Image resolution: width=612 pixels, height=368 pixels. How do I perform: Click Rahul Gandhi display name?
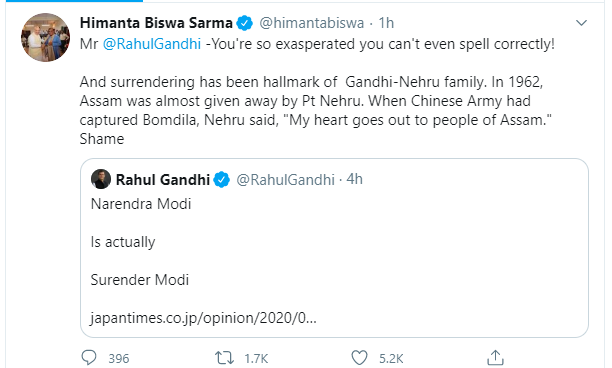(163, 180)
